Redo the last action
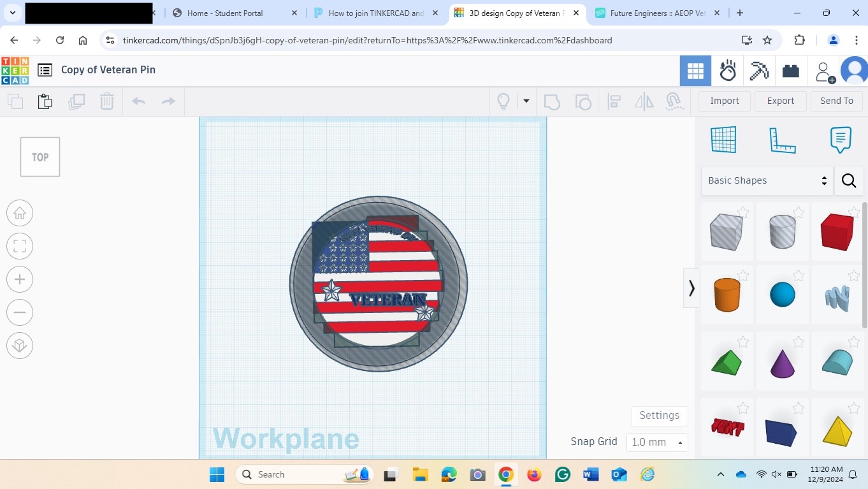The width and height of the screenshot is (868, 489). tap(168, 101)
